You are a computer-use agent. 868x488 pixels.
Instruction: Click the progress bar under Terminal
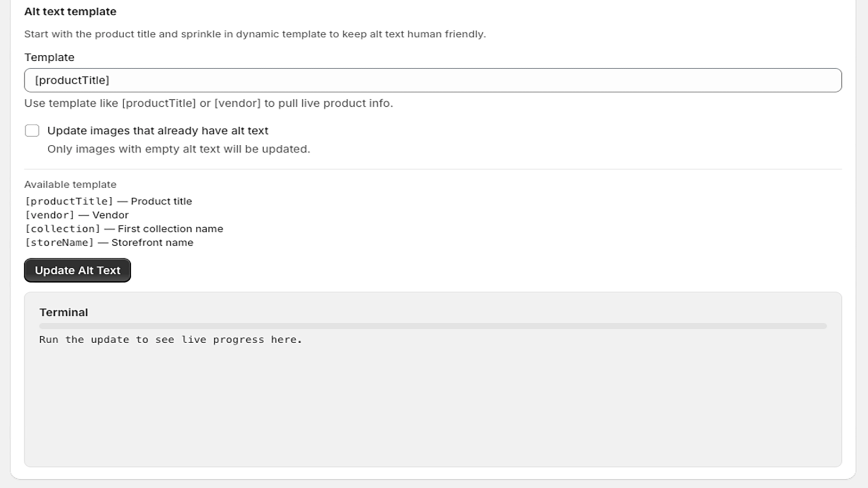point(432,326)
